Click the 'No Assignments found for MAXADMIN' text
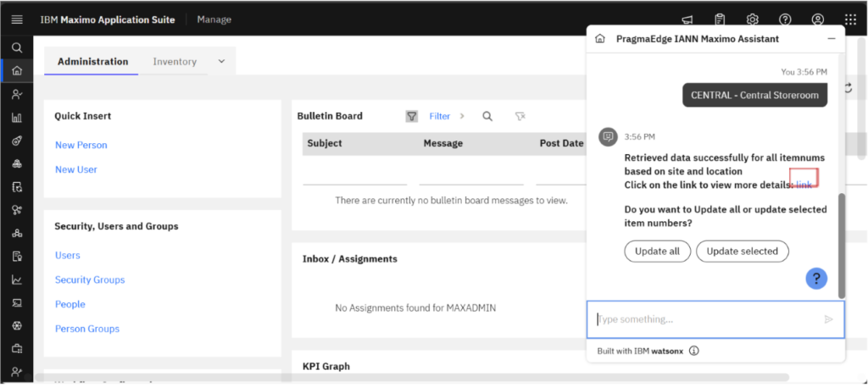This screenshot has height=387, width=868. point(415,308)
